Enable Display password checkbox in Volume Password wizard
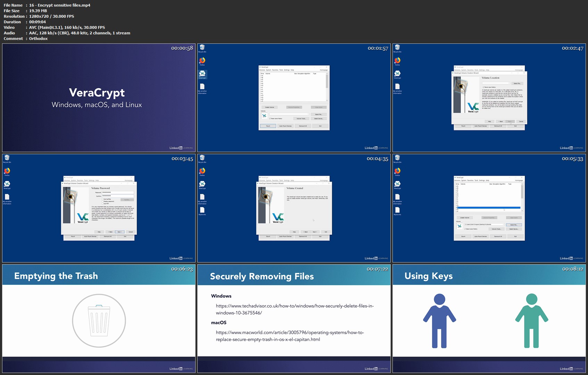Viewport: 588px width, 375px height. pos(103,201)
